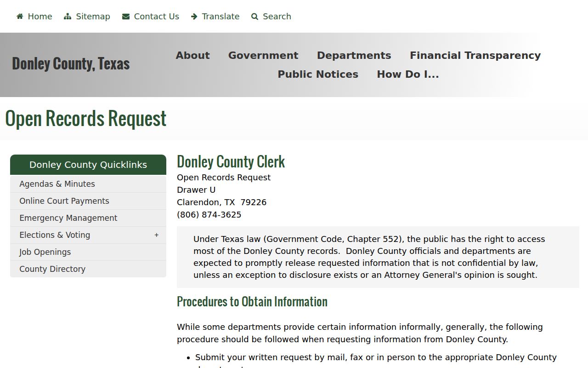Open the Sitemap text link

[x=93, y=17]
